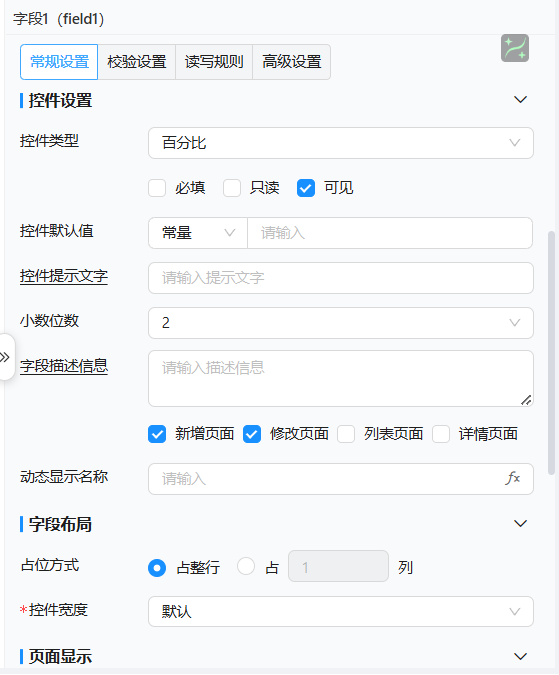Click the vertical scrollbar on the right
Viewport: 559px width, 675px height.
551,353
